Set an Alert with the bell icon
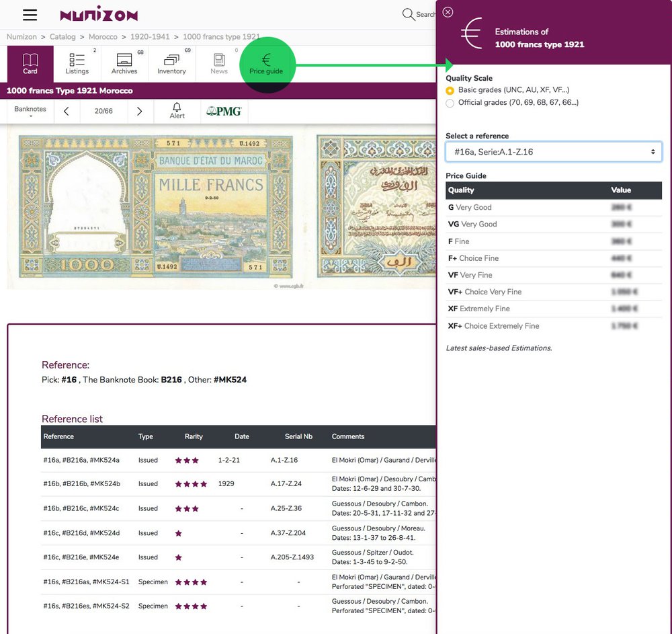This screenshot has width=672, height=634. pyautogui.click(x=177, y=110)
